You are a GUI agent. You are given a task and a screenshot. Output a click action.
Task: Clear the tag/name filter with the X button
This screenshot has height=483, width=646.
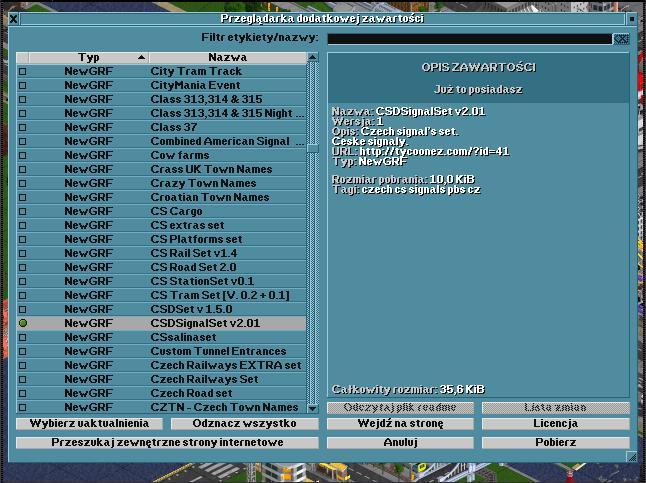621,39
